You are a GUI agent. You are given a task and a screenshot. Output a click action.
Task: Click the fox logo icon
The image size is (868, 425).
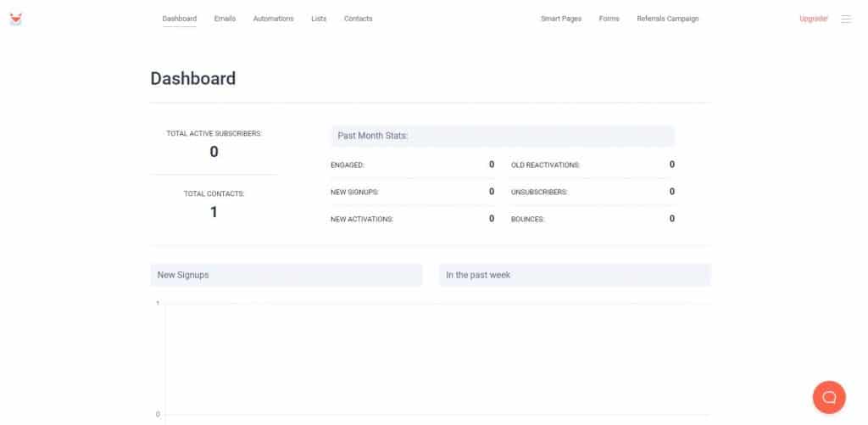point(15,19)
